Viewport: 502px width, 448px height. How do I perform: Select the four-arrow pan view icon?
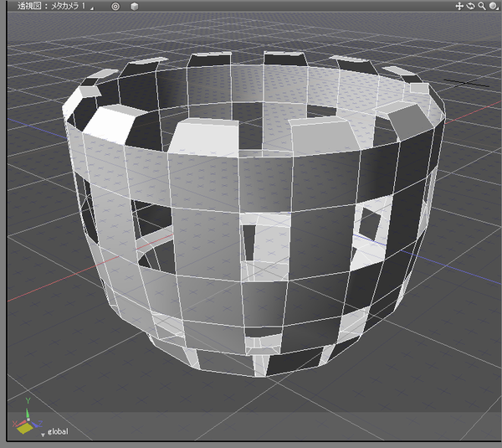(x=459, y=6)
